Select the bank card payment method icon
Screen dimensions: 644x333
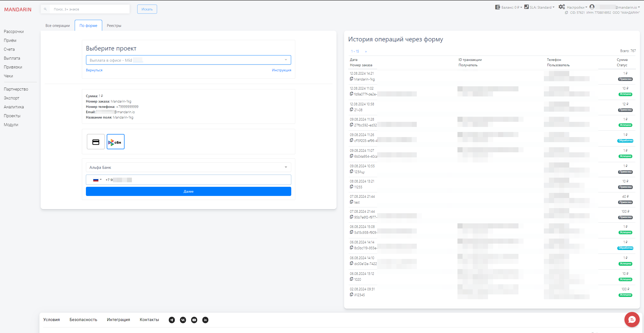point(96,142)
